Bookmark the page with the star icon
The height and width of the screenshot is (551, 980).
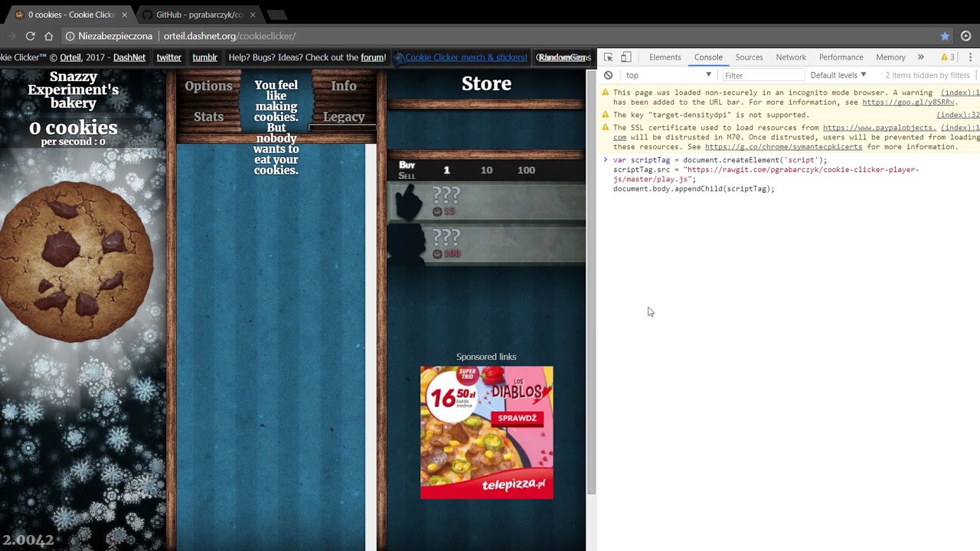click(945, 36)
